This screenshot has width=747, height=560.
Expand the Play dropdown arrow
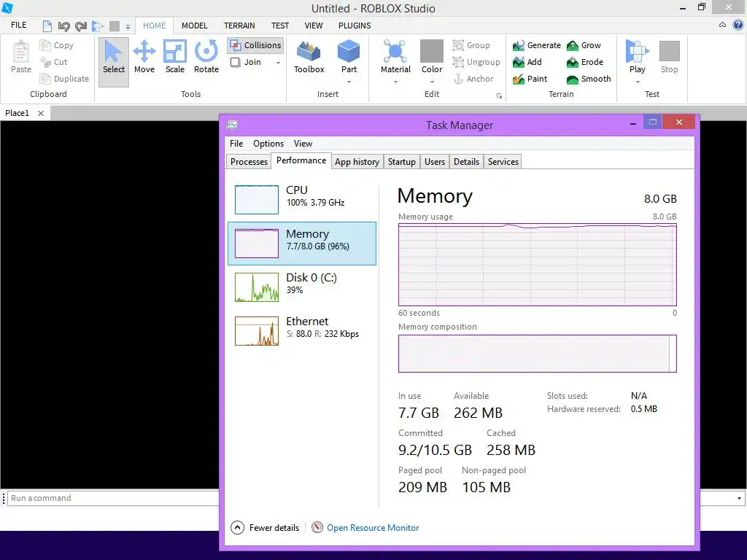pos(638,82)
